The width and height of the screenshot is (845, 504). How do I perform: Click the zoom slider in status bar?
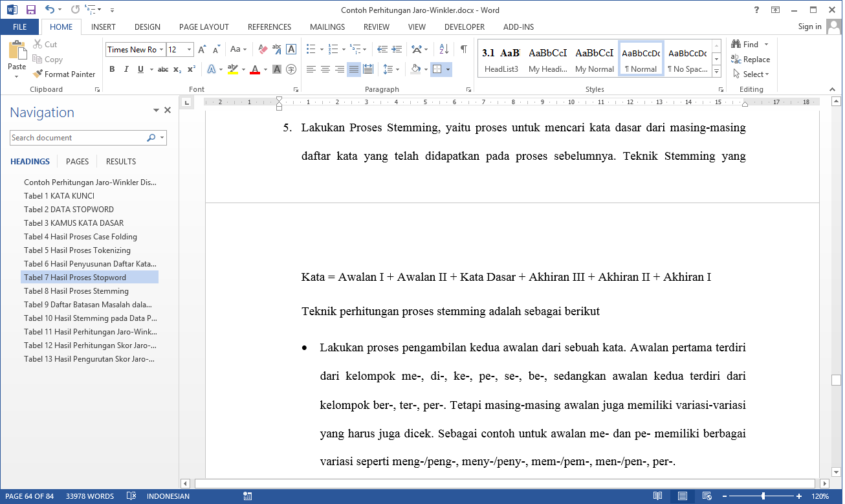coord(763,496)
